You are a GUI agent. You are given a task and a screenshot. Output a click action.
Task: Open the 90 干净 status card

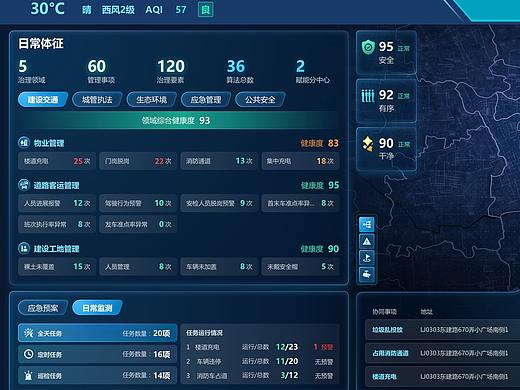point(386,149)
